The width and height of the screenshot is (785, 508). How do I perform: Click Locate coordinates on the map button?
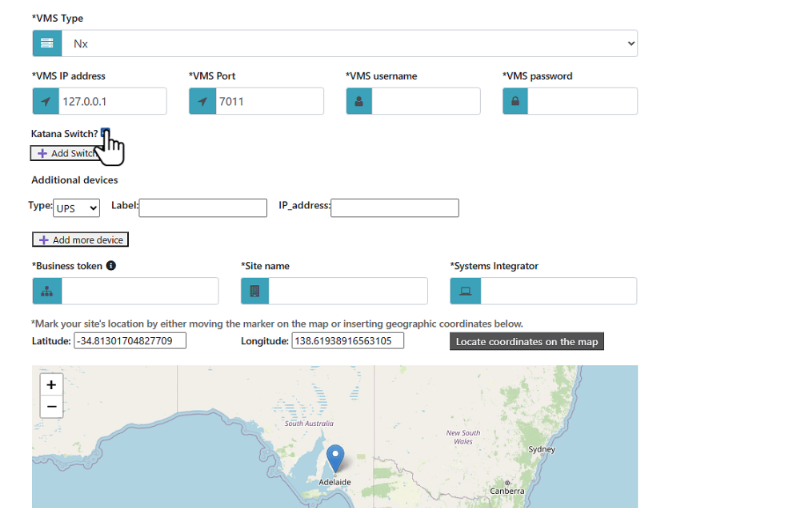pyautogui.click(x=526, y=342)
